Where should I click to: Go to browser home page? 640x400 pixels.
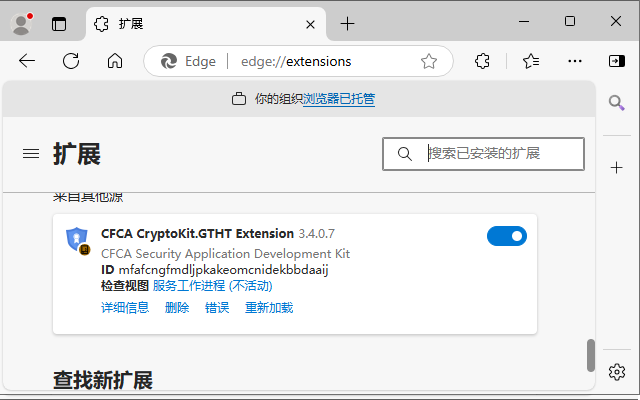115,61
